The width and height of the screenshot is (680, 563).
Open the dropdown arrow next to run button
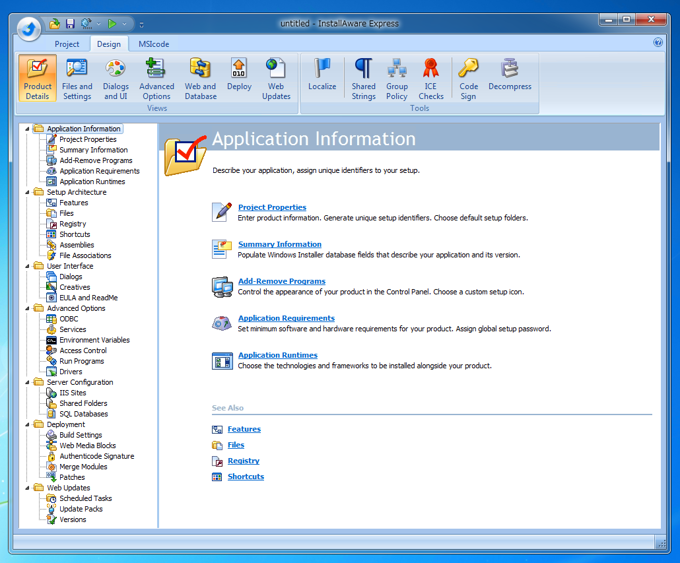(124, 24)
